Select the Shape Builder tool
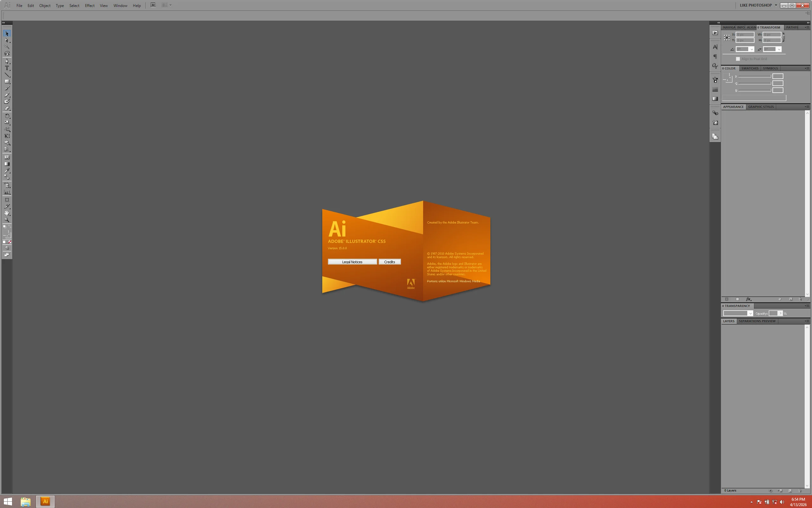This screenshot has height=508, width=812. tap(7, 143)
